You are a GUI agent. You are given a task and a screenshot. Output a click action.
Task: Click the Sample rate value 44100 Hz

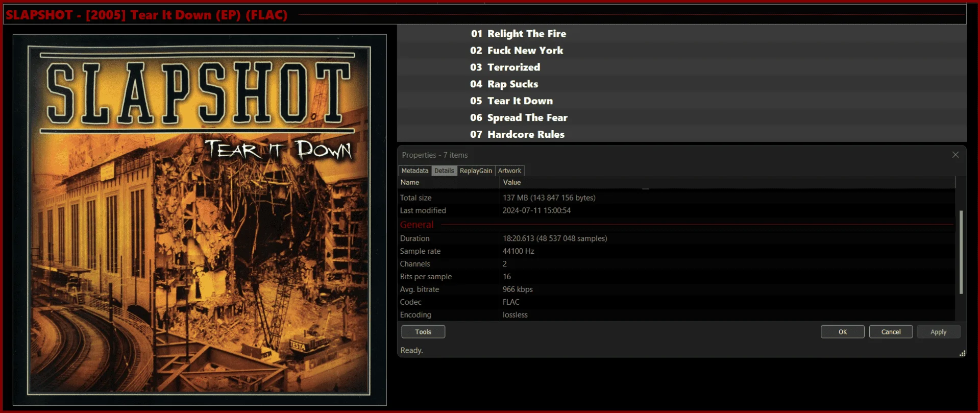[518, 251]
